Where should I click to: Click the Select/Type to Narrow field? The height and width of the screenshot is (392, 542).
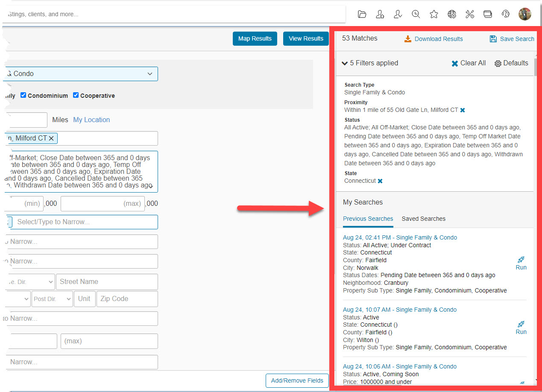pyautogui.click(x=85, y=222)
